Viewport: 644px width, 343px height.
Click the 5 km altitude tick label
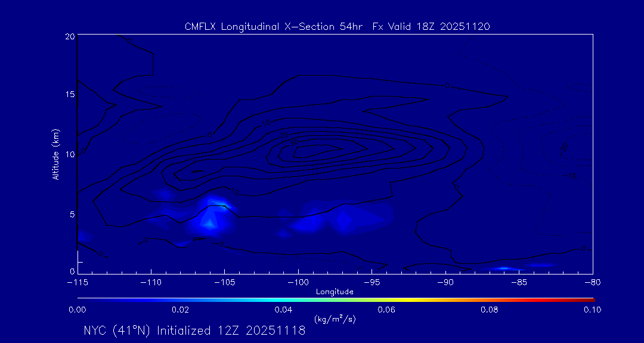(x=71, y=214)
